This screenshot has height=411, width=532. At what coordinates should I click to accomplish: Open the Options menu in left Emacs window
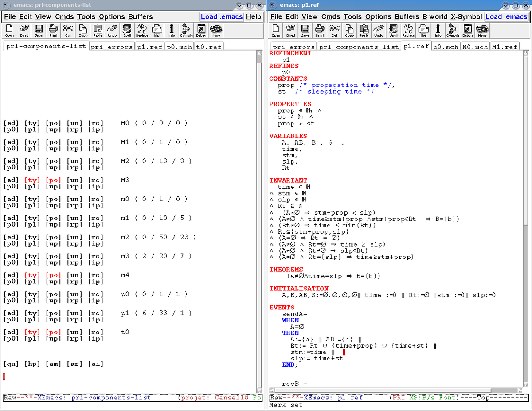[112, 16]
